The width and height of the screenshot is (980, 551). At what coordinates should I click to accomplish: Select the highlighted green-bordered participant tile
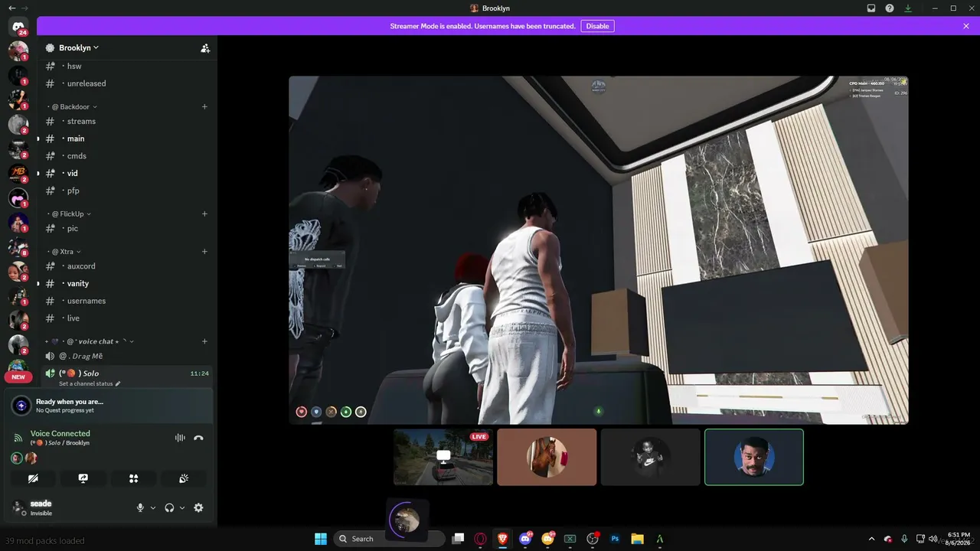754,457
